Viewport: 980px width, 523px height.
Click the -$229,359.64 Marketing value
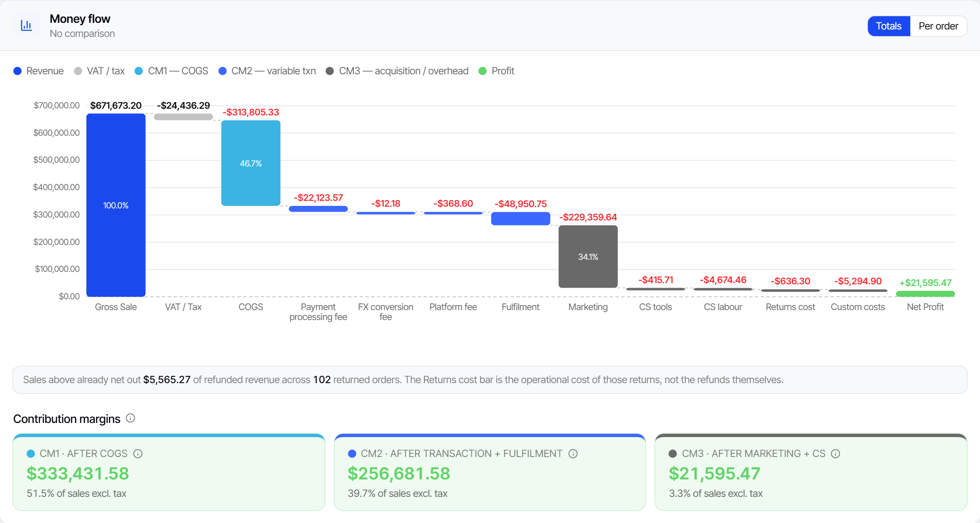pos(588,217)
